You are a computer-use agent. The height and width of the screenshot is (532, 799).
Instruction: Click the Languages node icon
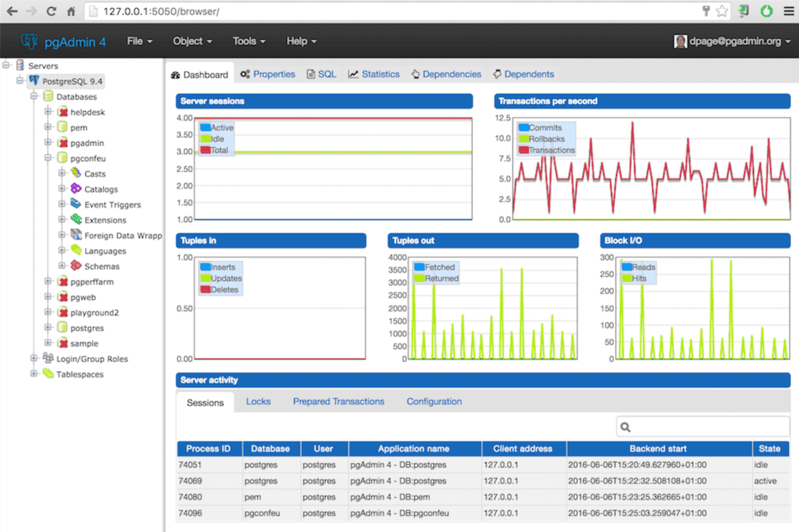(x=76, y=251)
